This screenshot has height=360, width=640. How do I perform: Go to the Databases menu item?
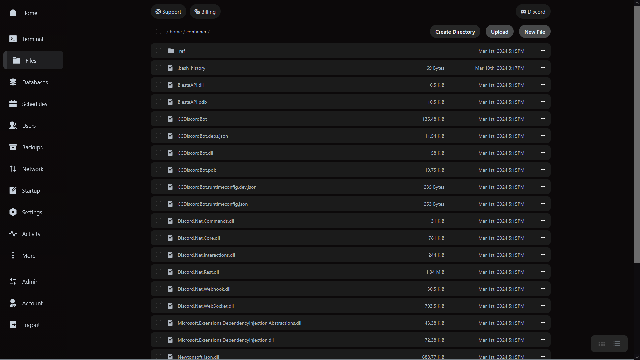pos(35,82)
